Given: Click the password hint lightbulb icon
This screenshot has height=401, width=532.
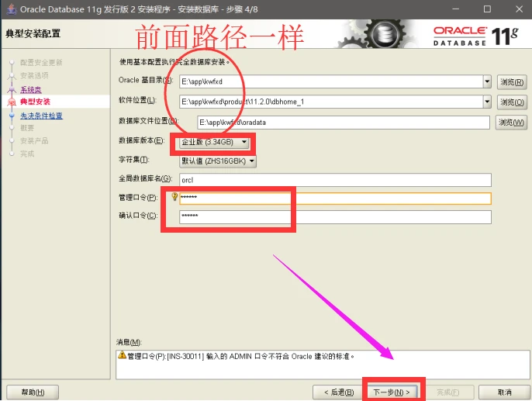Looking at the screenshot, I should click(174, 196).
